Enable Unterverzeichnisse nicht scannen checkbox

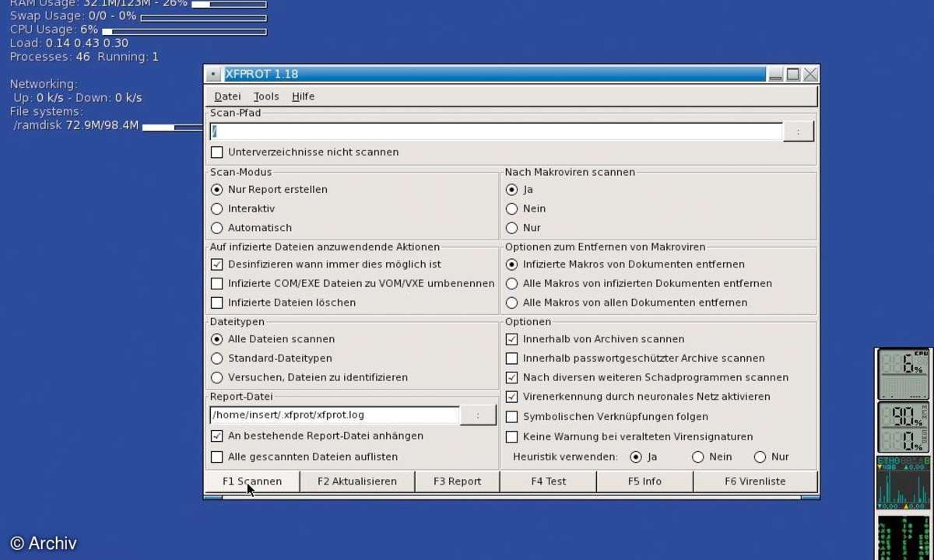[217, 152]
